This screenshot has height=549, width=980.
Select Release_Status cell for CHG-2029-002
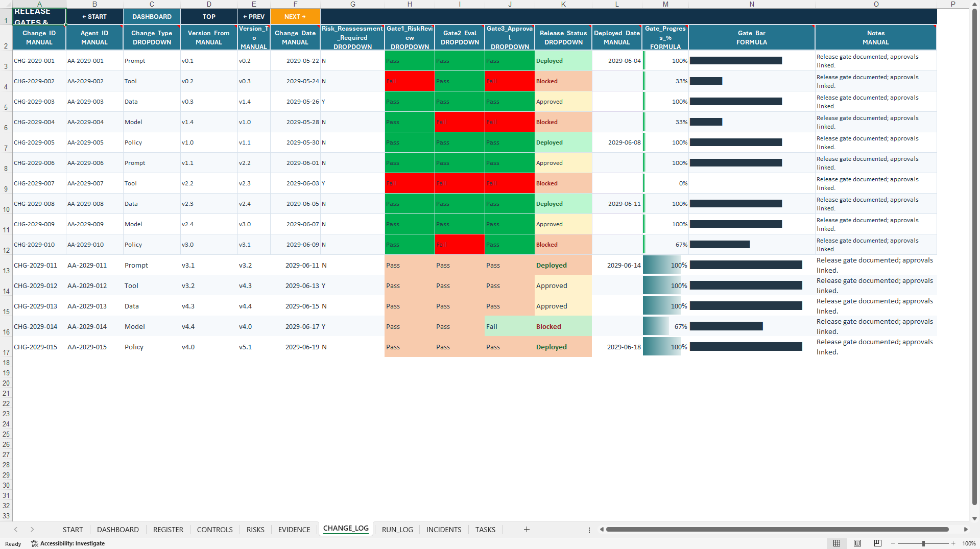point(563,81)
